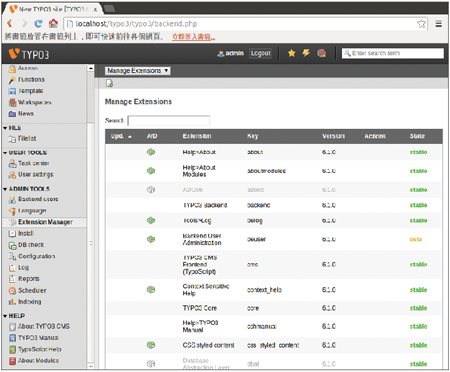Screen dimensions: 450x372
Task: Click the browser forward arrow
Action: coord(24,23)
